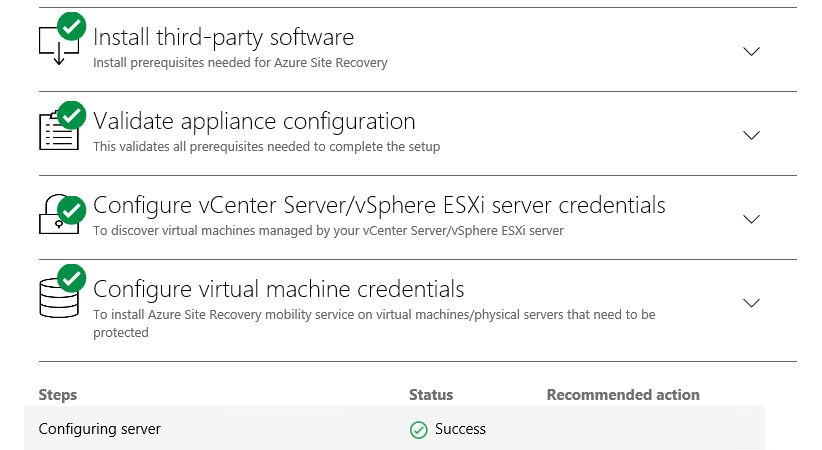Click the Validate appliance configuration checklist icon
The width and height of the screenshot is (822, 450).
coord(59,131)
